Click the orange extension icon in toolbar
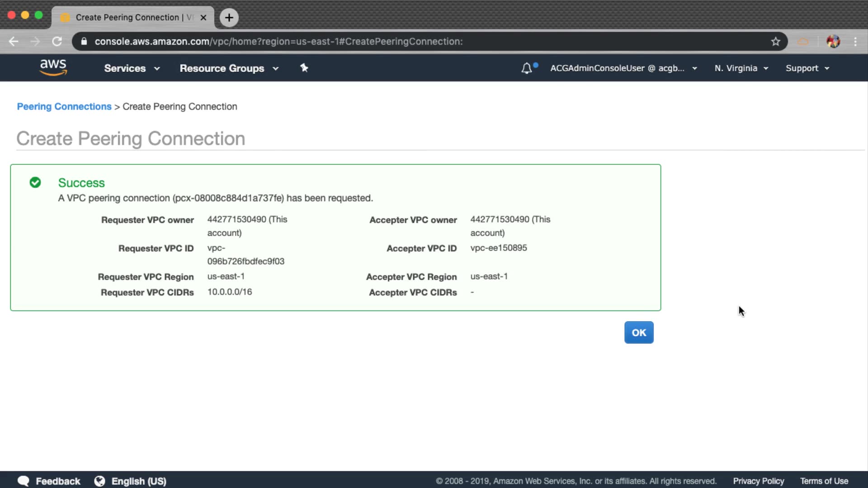This screenshot has height=488, width=868. pyautogui.click(x=803, y=42)
